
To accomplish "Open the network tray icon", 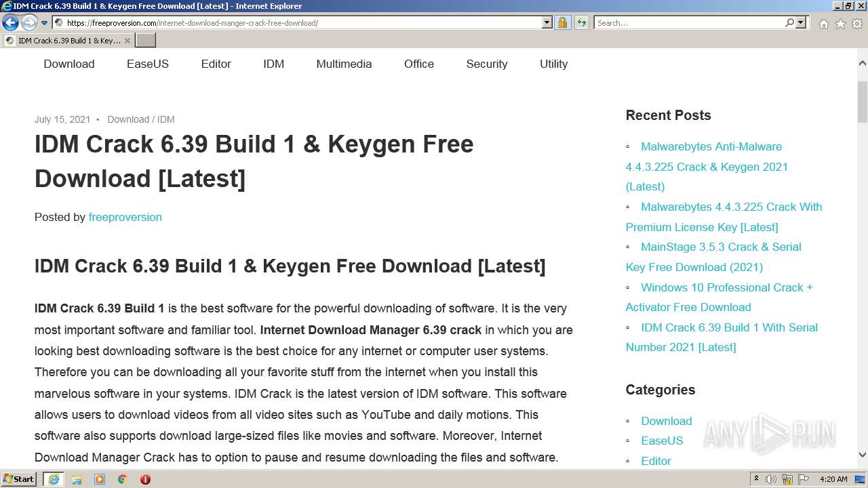I will 787,479.
